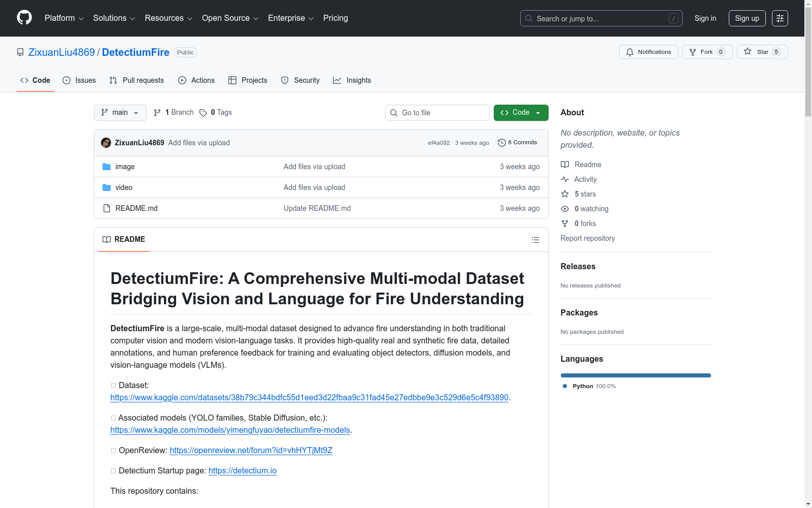Open the Releases heading link
The width and height of the screenshot is (812, 508).
coord(578,266)
